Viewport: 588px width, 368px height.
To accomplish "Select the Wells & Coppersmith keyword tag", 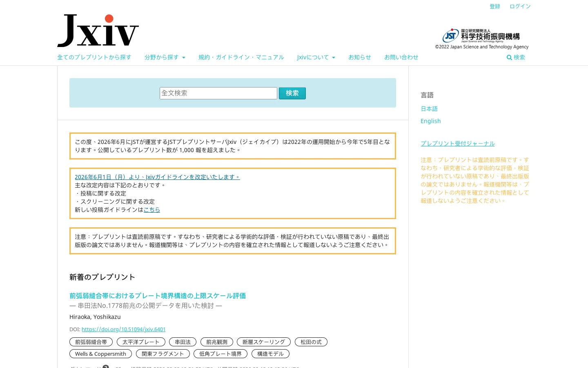I will tap(100, 354).
